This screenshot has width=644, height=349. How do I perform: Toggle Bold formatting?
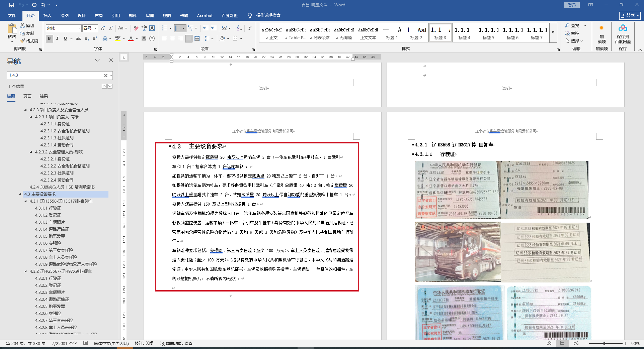[x=50, y=39]
